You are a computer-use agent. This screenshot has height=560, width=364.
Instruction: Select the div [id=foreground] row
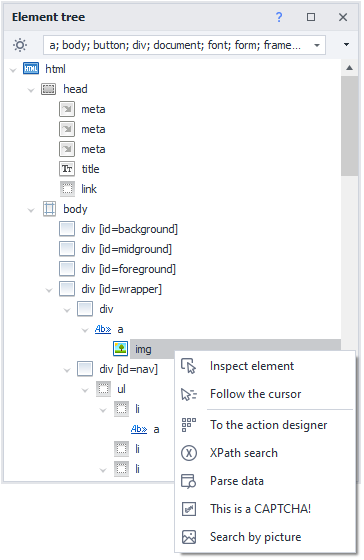128,269
